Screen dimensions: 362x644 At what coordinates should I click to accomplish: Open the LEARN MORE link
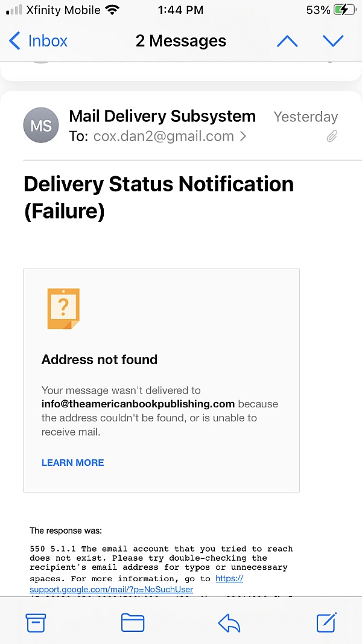72,462
